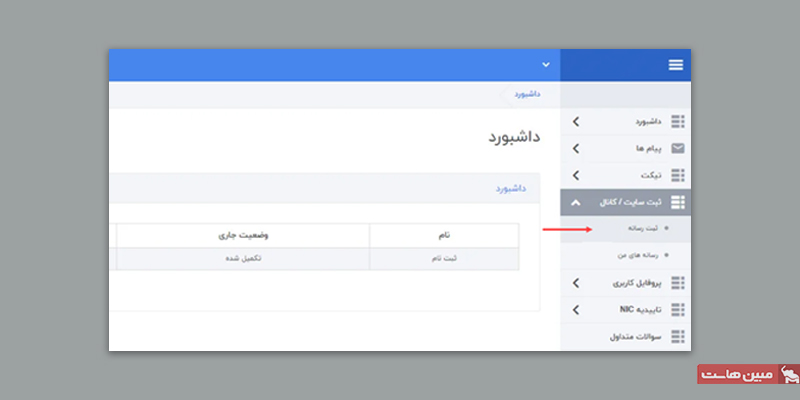The width and height of the screenshot is (800, 400).
Task: Open the header dropdown arrow
Action: tap(546, 65)
